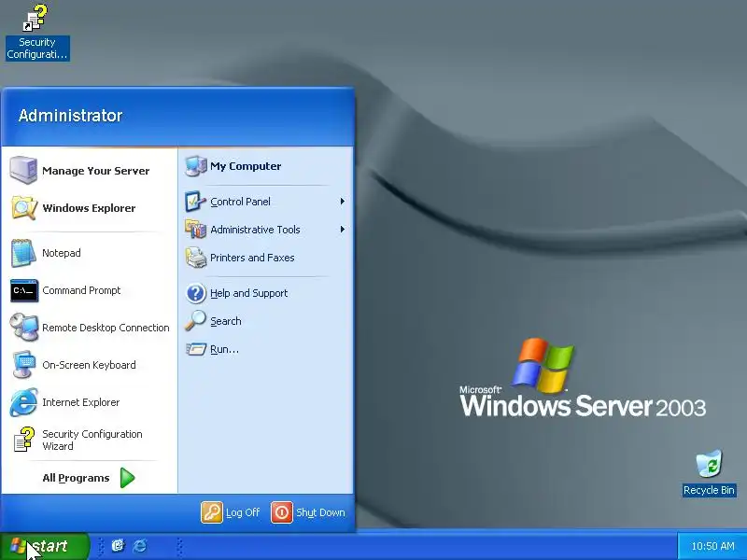Open the Printers and Faxes label

coord(252,258)
